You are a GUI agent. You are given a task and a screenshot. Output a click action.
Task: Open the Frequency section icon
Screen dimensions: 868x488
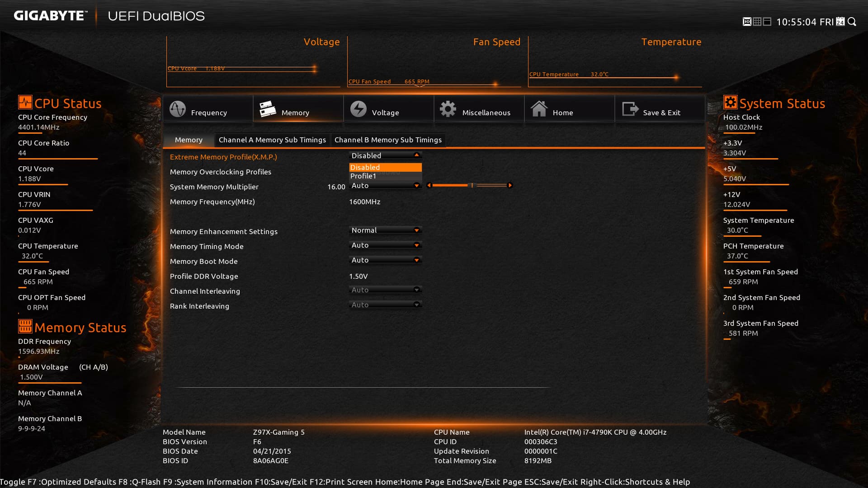178,109
